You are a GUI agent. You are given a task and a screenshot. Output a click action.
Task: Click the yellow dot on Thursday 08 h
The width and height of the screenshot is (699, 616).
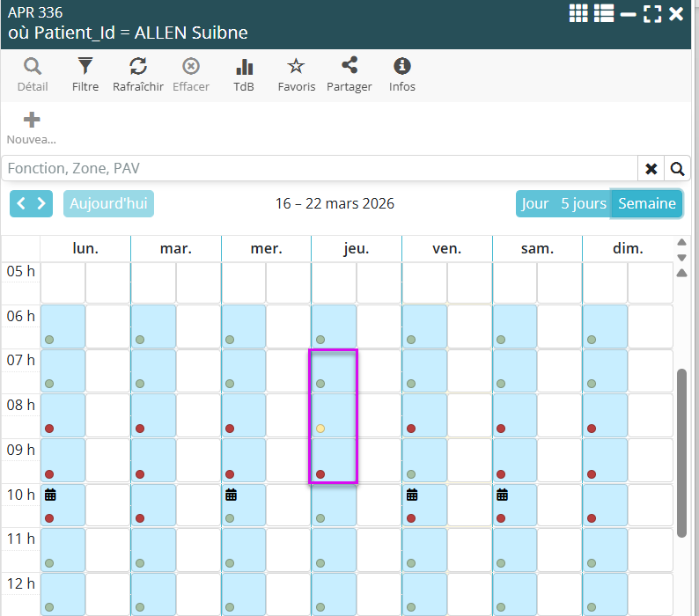pos(320,429)
